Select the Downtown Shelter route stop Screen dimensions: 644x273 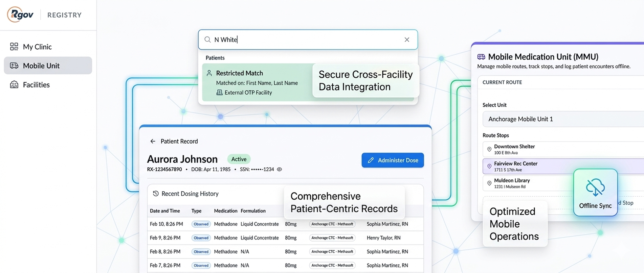pyautogui.click(x=563, y=149)
